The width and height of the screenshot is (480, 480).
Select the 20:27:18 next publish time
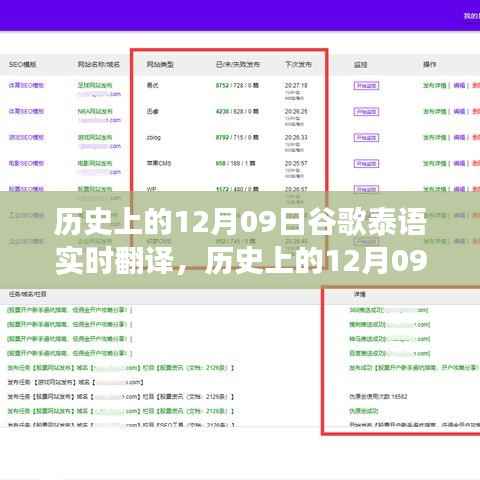click(x=296, y=85)
